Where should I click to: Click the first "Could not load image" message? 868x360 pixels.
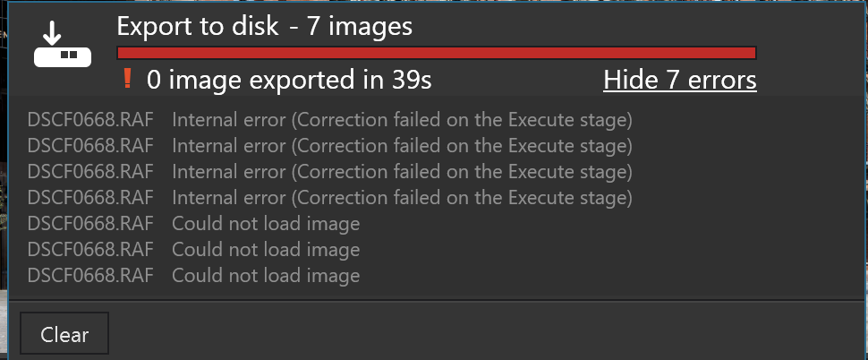[x=266, y=224]
